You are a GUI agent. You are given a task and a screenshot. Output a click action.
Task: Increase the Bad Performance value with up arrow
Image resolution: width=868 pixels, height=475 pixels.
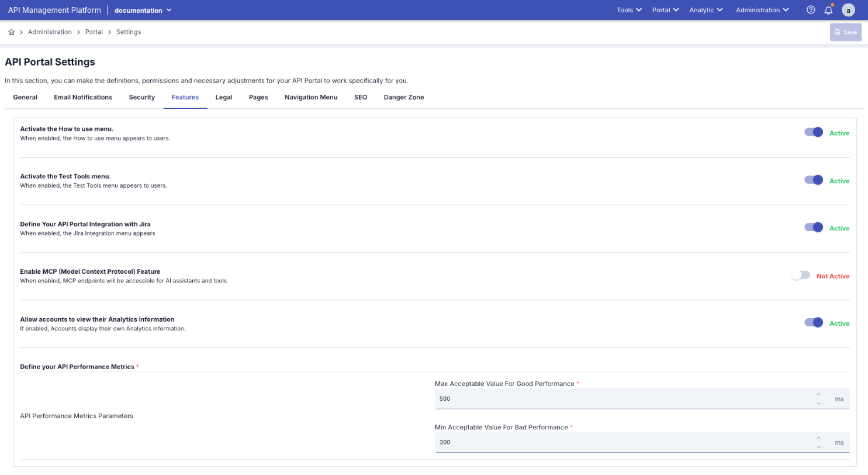tap(818, 438)
